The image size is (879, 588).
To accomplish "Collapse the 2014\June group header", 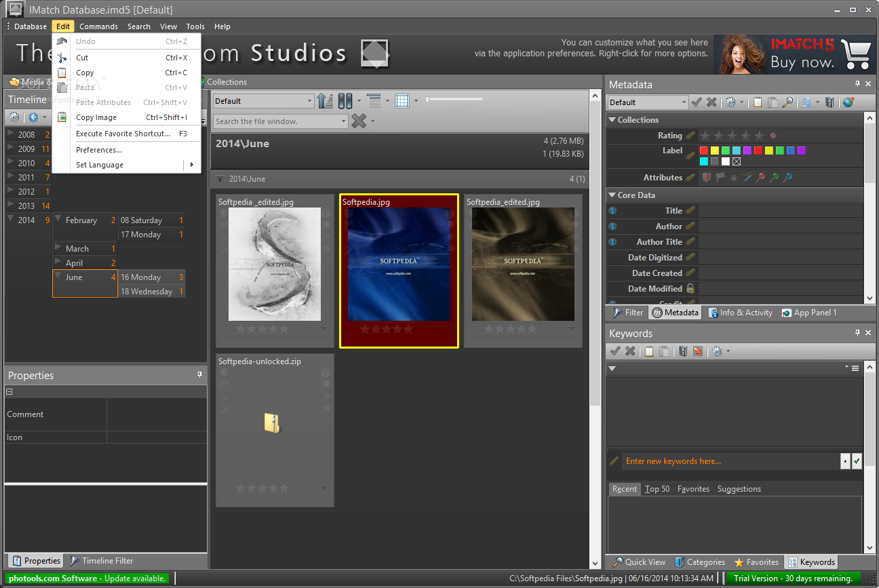I will click(220, 179).
